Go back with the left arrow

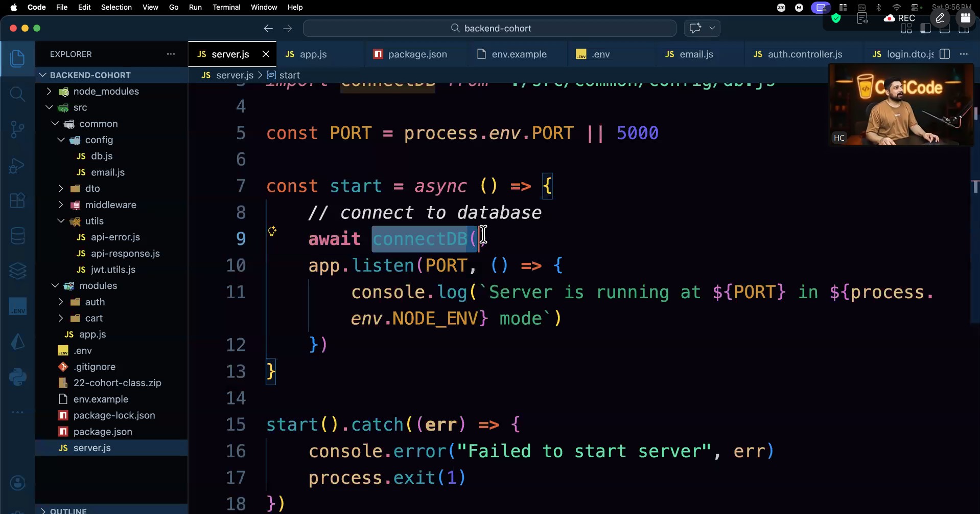tap(268, 29)
